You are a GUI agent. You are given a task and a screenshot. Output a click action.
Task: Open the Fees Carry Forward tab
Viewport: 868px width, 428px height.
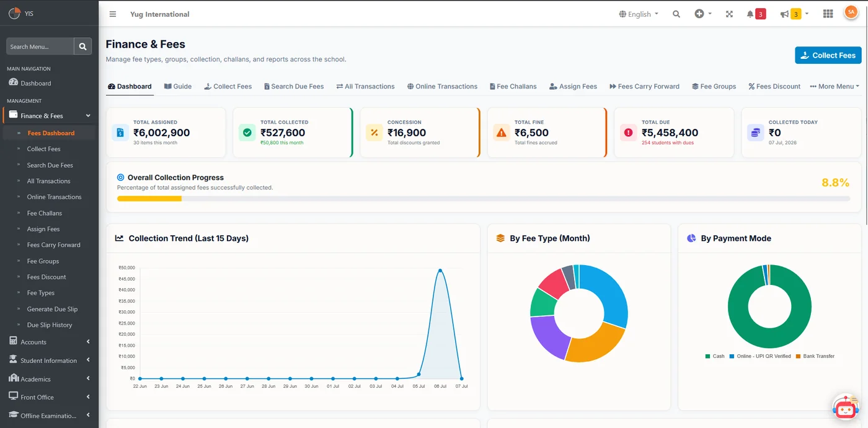[644, 86]
